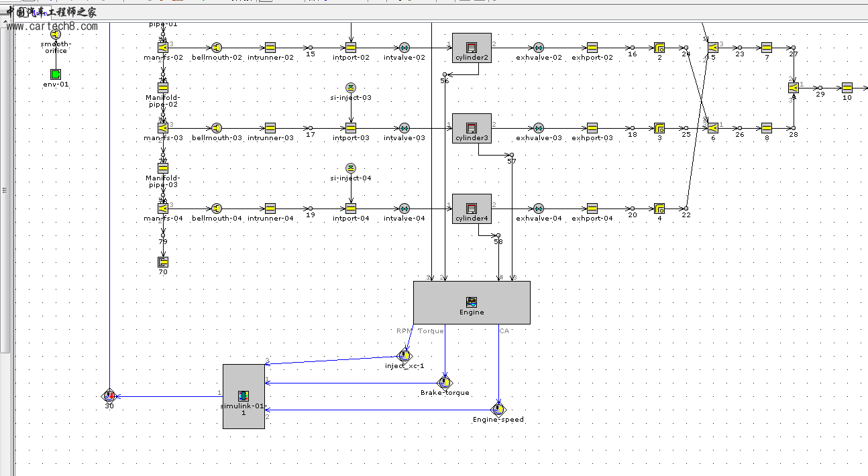Click the left vertical scrollbar handle

pyautogui.click(x=5, y=191)
